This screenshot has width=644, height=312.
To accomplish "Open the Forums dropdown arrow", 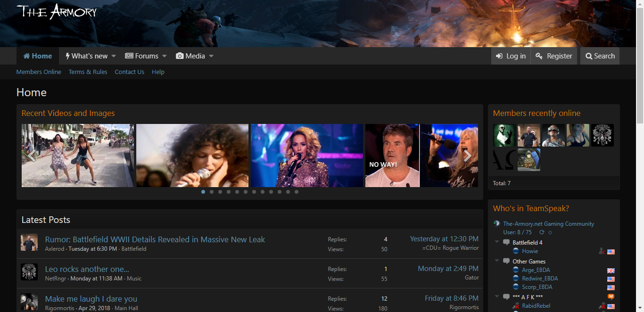I will (165, 56).
